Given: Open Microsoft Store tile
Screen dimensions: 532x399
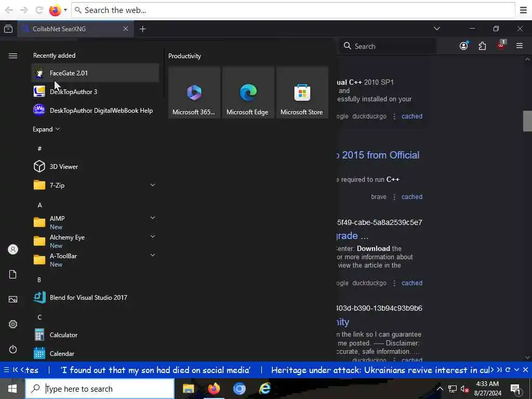Looking at the screenshot, I should pos(302,92).
